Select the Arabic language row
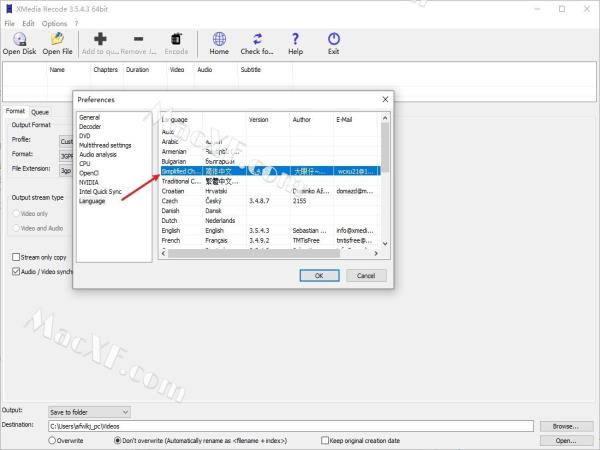The width and height of the screenshot is (600, 450). point(270,142)
